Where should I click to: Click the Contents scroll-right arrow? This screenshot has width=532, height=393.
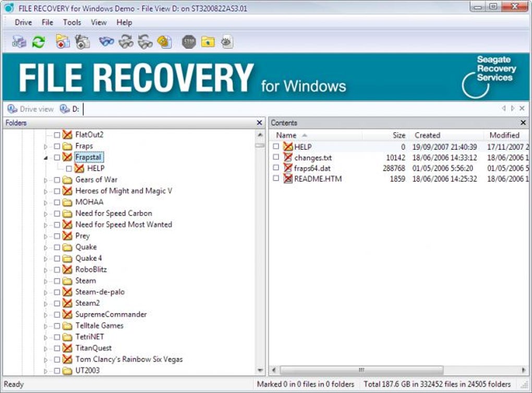tap(524, 370)
